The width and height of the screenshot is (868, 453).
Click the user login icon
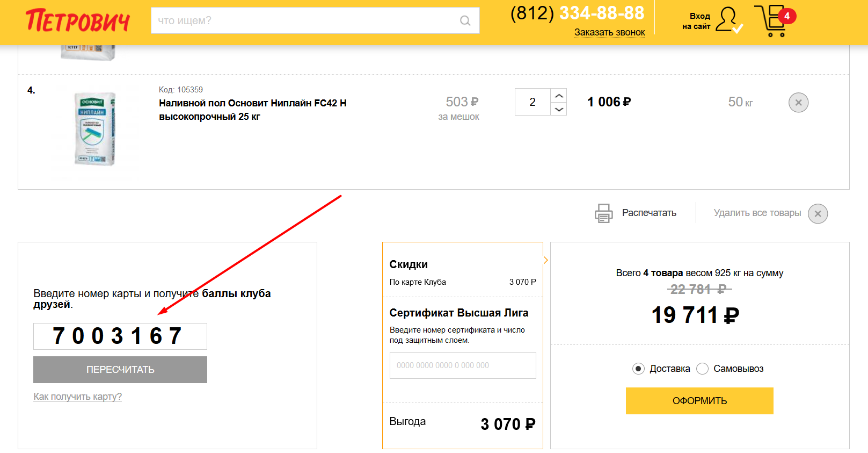click(730, 20)
